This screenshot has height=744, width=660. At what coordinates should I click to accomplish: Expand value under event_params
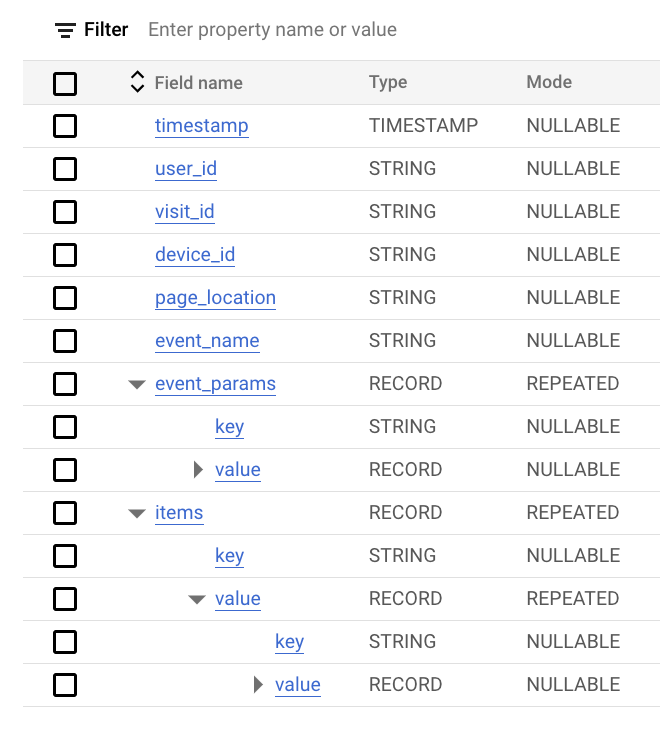point(198,470)
